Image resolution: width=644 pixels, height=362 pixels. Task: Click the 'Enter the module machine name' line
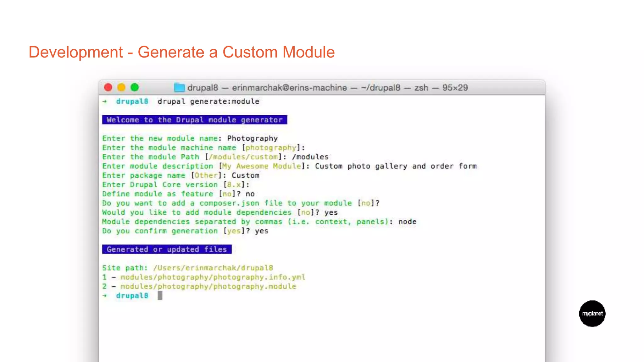click(203, 148)
